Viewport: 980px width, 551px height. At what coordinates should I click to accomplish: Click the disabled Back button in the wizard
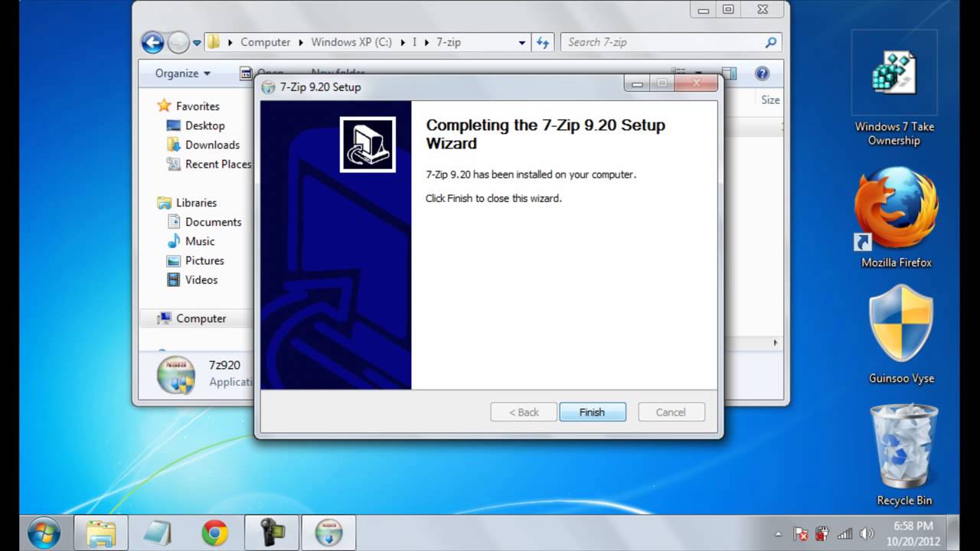point(524,412)
